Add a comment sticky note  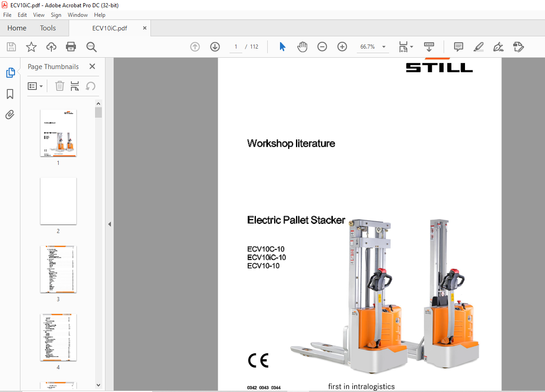point(459,46)
